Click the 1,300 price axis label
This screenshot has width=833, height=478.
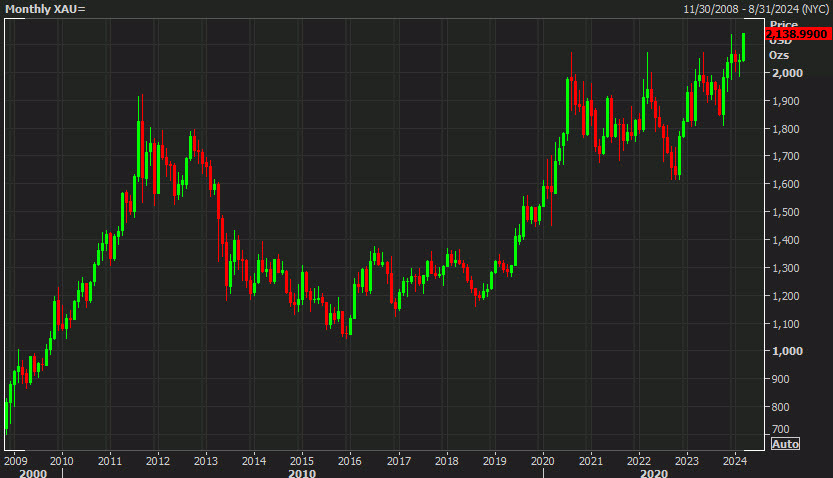point(786,268)
